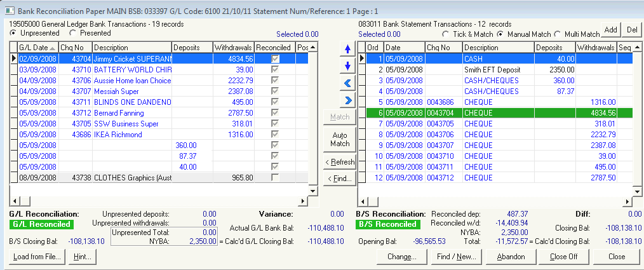644x270 pixels.
Task: Click the ledger Deposits column header
Action: [x=192, y=48]
